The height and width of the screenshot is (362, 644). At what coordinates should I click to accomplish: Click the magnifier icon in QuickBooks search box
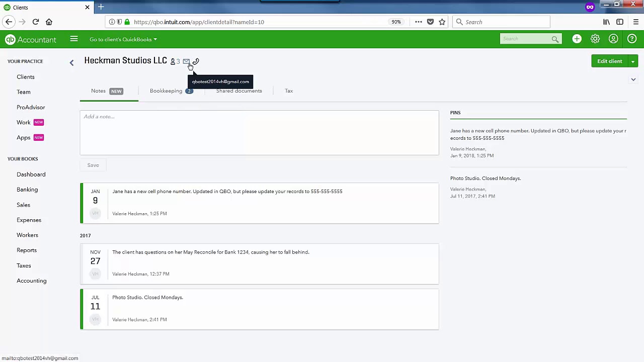(x=555, y=39)
